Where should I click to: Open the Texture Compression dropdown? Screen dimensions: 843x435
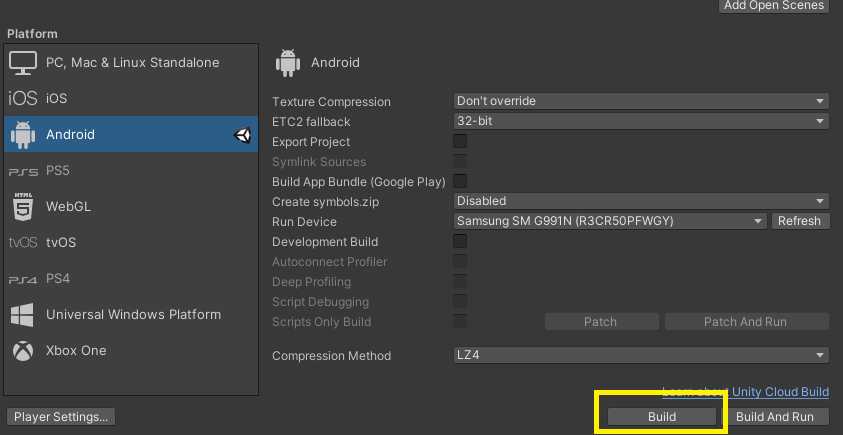tap(641, 101)
